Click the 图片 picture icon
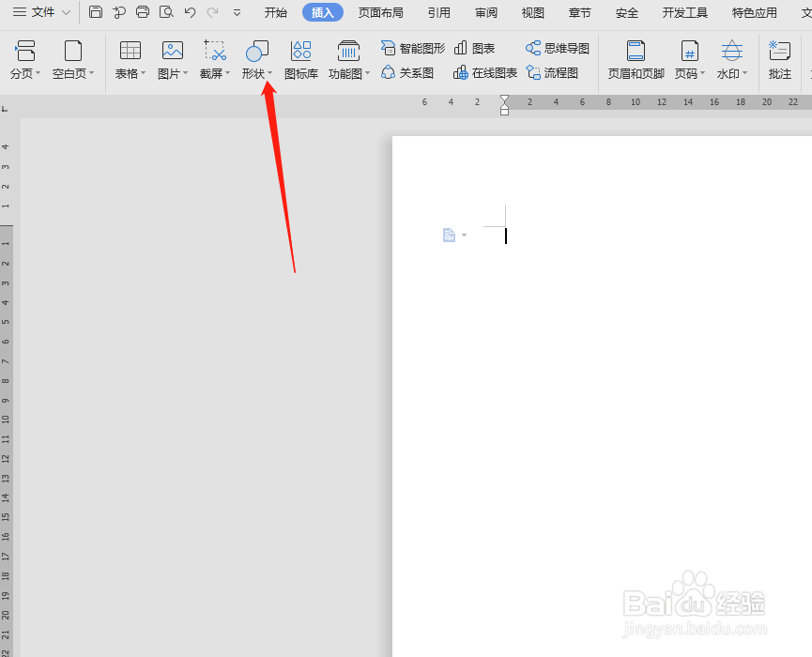Image resolution: width=812 pixels, height=657 pixels. point(173,51)
